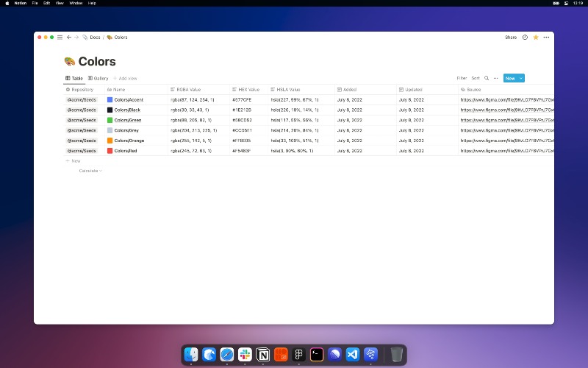Go forward with the right arrow icon

[76, 38]
